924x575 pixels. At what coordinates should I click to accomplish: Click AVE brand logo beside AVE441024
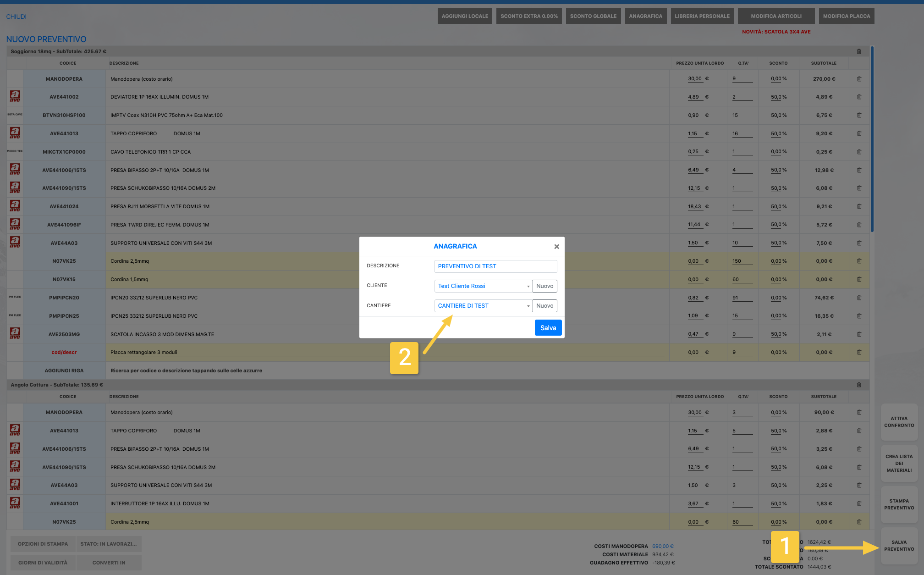tap(15, 206)
